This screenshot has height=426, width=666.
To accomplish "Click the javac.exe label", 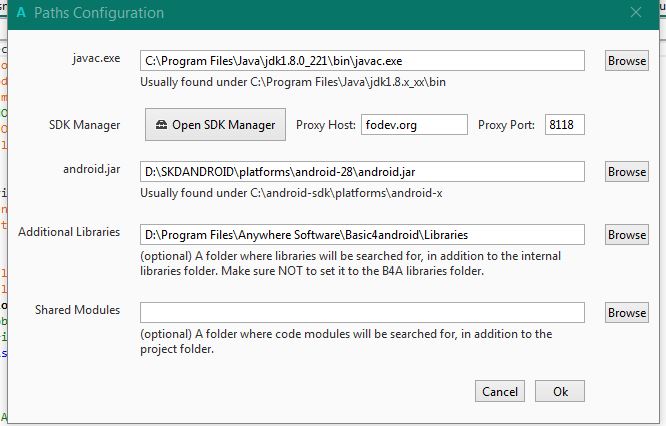I will tap(96, 59).
